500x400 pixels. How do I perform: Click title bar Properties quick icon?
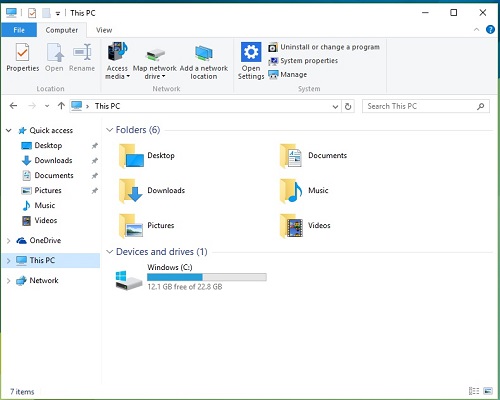[32, 13]
